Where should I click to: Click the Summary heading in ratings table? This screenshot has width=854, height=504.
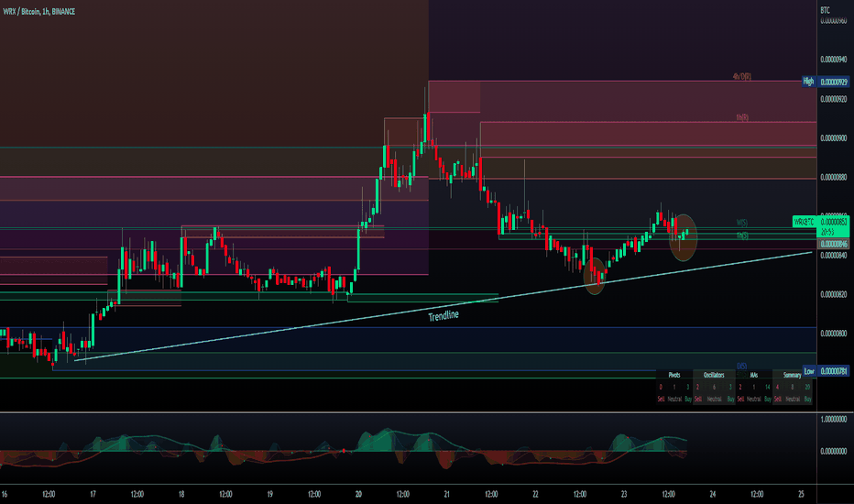coord(792,375)
